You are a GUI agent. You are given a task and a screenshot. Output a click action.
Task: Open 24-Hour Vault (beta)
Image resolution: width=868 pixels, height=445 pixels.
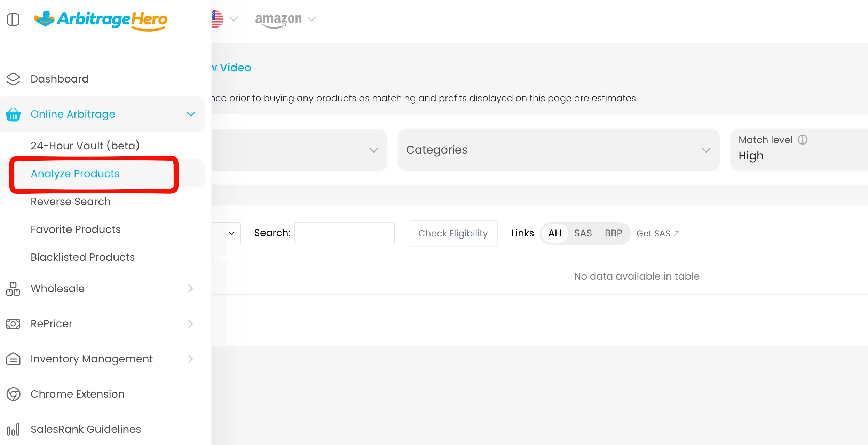[x=85, y=145]
